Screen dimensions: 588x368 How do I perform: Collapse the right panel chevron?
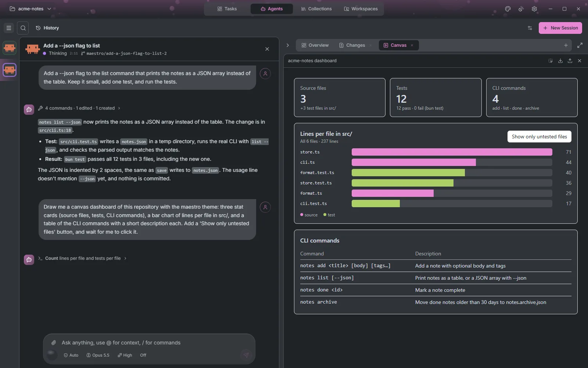[x=288, y=45]
